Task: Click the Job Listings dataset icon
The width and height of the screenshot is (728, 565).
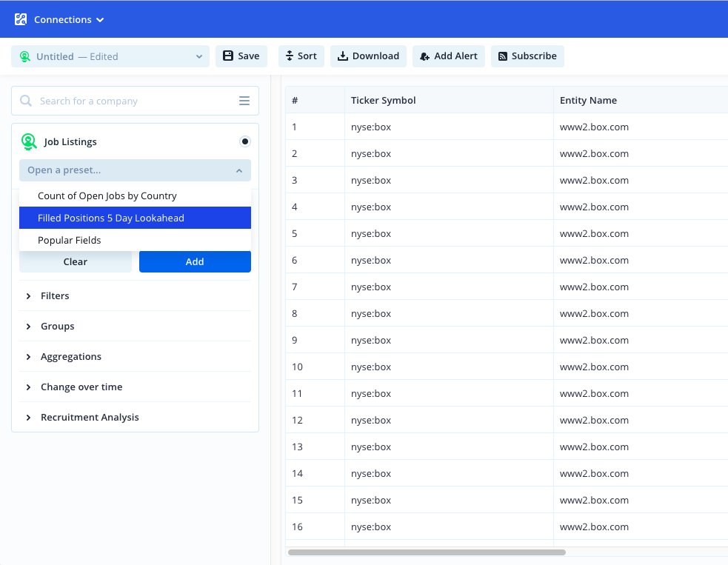Action: [29, 141]
